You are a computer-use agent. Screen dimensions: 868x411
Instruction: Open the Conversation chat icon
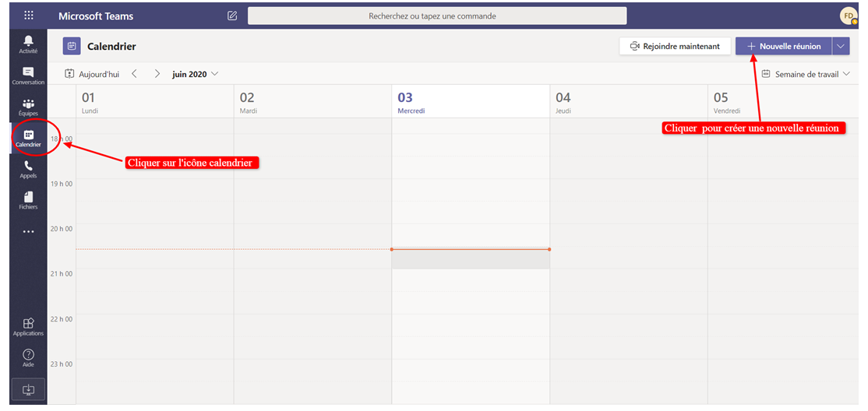click(x=29, y=76)
